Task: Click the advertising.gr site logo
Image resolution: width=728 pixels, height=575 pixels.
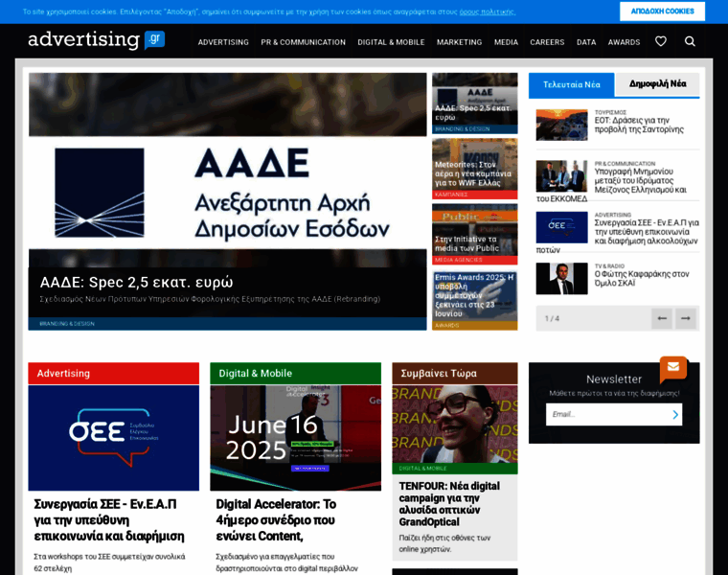Action: coord(96,40)
